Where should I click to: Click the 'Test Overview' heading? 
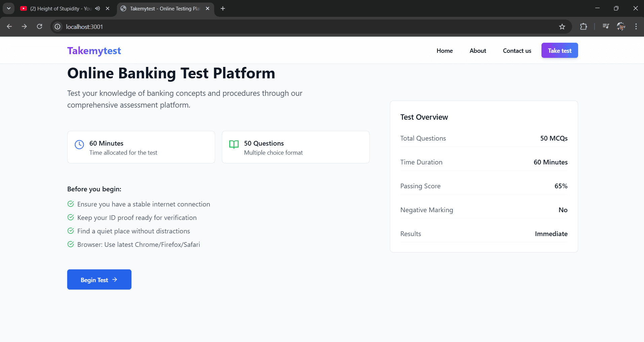click(x=424, y=117)
